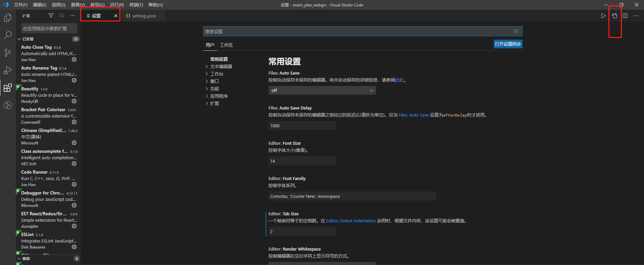Focus 在应用商店中搜索扩展 search field
Viewport: 644px width, 265px height.
point(49,28)
